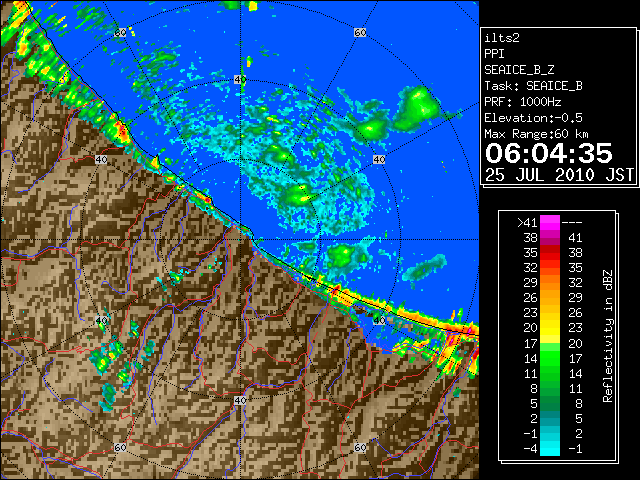
Task: Click '17' in the legend's left column
Action: point(531,343)
